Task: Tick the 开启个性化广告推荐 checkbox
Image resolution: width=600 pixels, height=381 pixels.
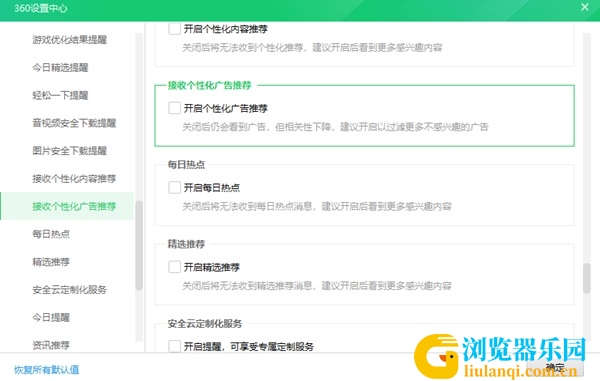Action: click(174, 108)
